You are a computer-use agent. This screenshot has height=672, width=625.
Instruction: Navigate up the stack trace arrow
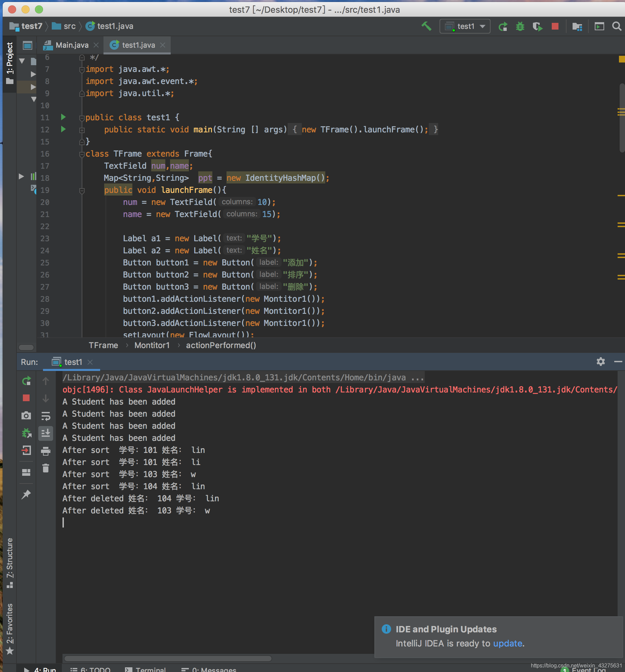point(46,381)
